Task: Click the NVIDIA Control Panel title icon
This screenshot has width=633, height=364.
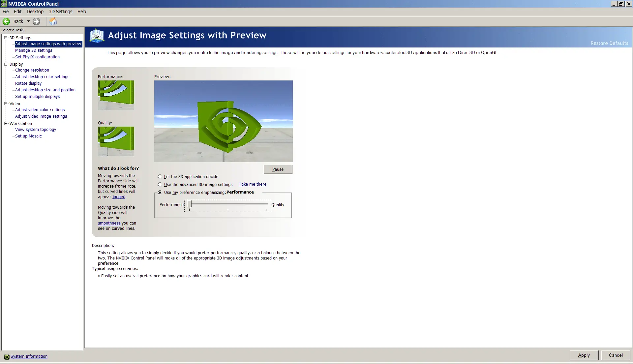Action: click(x=4, y=4)
